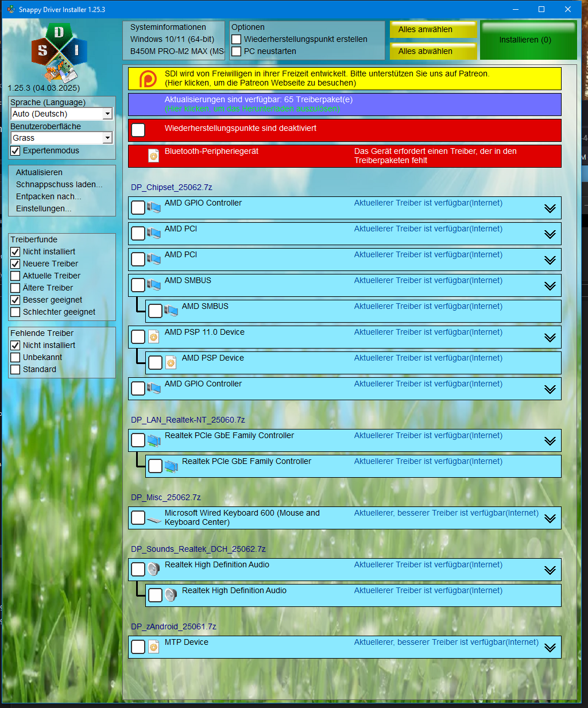The image size is (588, 708).
Task: Select AMD PSP 11.0 Device checkbox
Action: click(138, 336)
